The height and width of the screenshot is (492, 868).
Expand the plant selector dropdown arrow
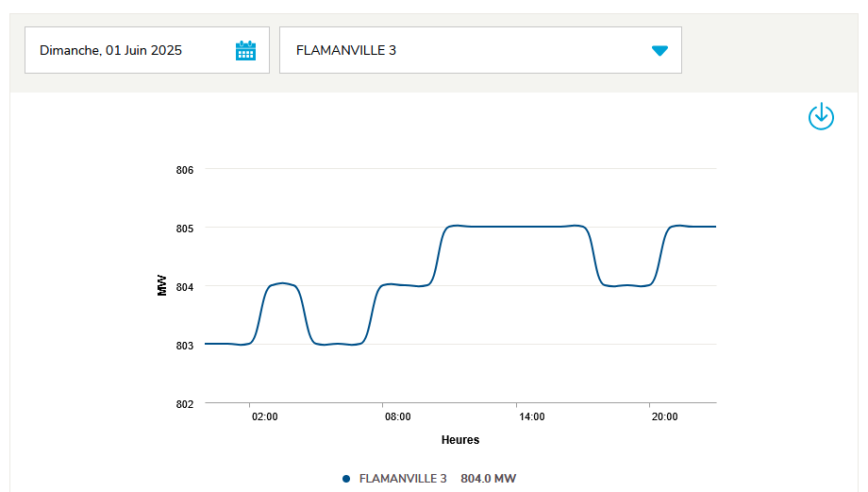coord(659,51)
